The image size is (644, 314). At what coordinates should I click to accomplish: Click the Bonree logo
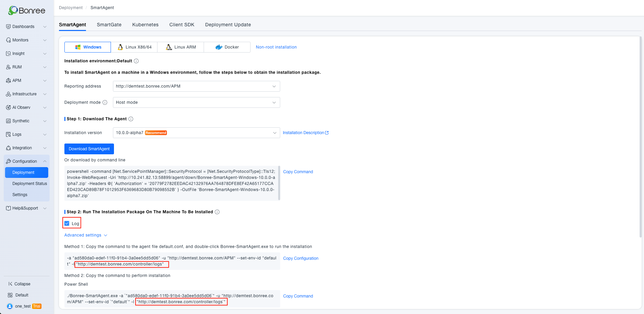click(27, 10)
